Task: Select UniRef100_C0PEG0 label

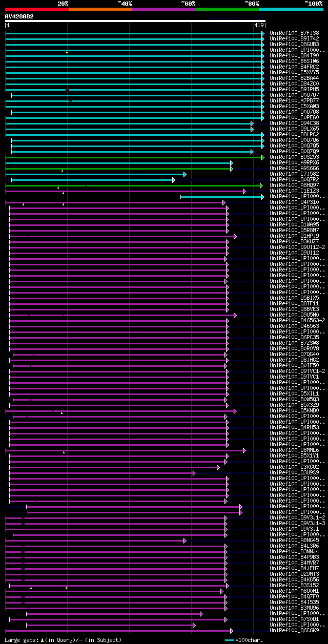Action: (294, 117)
